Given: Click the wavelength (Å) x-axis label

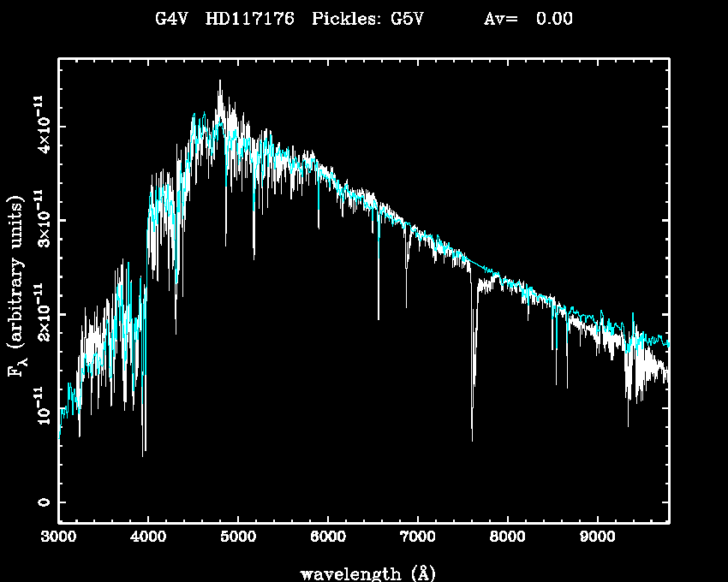Looking at the screenshot, I should [x=362, y=573].
